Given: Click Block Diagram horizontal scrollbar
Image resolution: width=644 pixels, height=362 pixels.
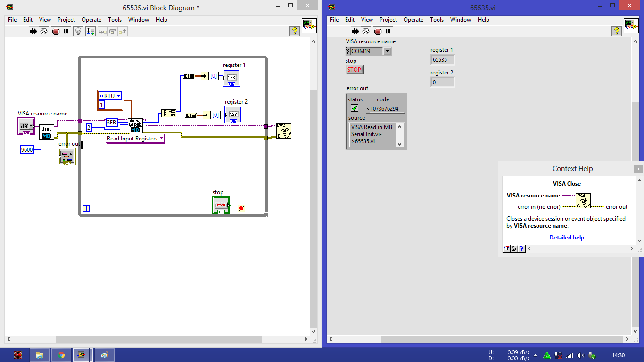Looking at the screenshot, I should click(158, 339).
